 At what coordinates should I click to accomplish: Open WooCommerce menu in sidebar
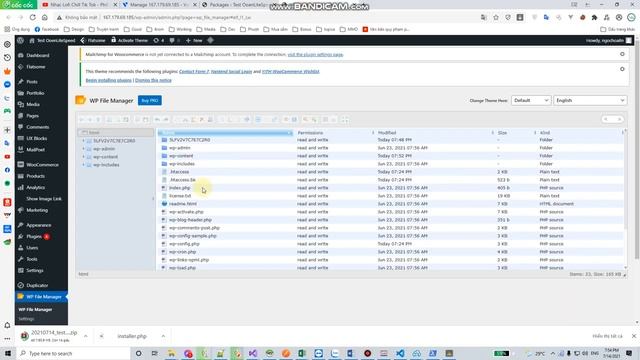[42, 164]
